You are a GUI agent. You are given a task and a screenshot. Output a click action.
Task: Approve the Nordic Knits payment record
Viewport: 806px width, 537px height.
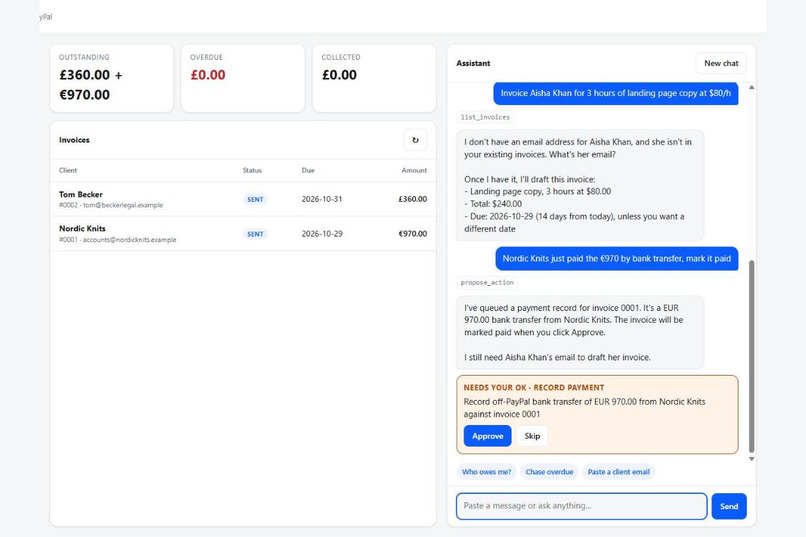tap(487, 436)
